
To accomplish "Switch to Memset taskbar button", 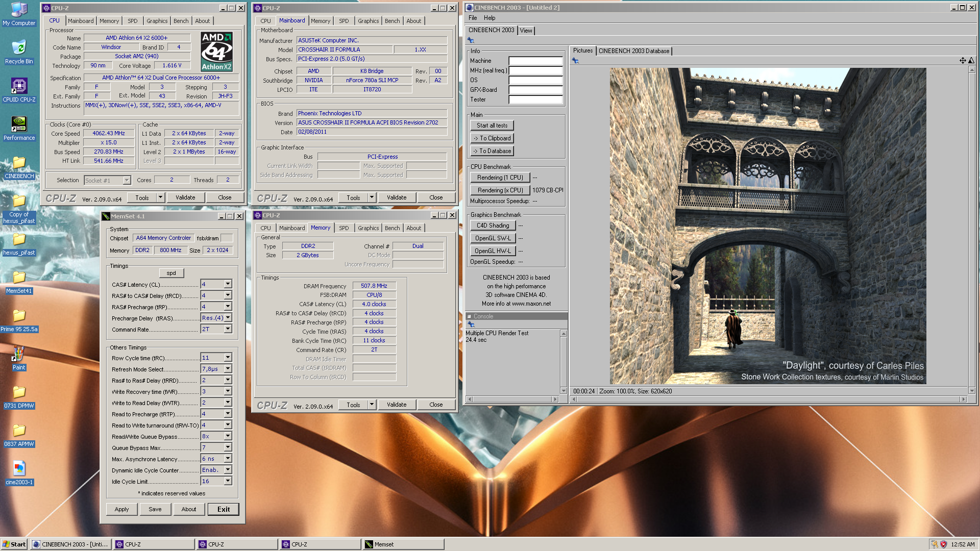I will pyautogui.click(x=403, y=544).
